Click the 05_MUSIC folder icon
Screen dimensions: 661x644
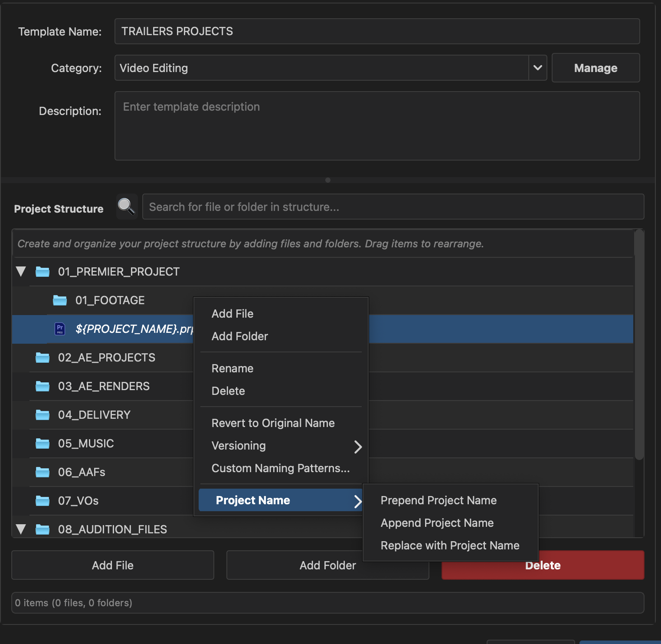click(x=42, y=444)
